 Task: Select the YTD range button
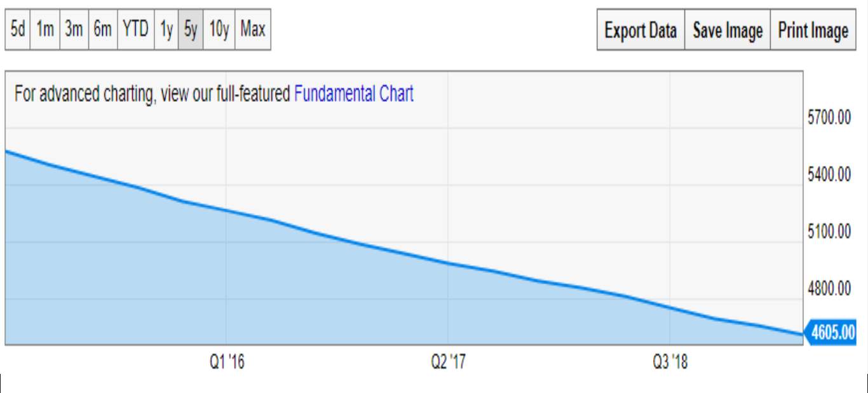pos(135,29)
